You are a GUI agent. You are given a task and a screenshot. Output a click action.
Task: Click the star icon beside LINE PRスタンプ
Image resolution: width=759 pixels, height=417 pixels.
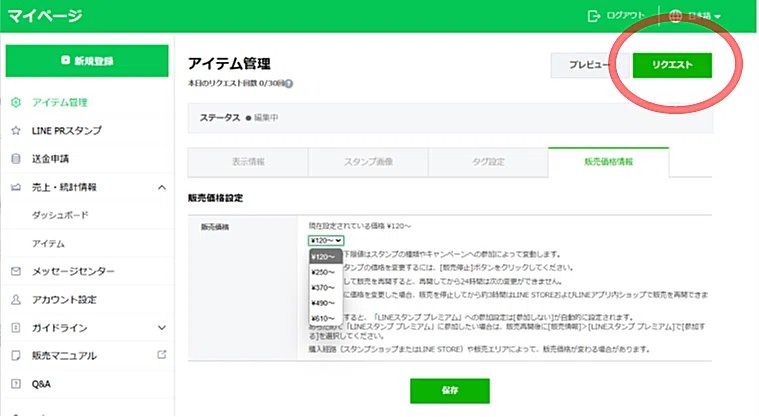(16, 130)
